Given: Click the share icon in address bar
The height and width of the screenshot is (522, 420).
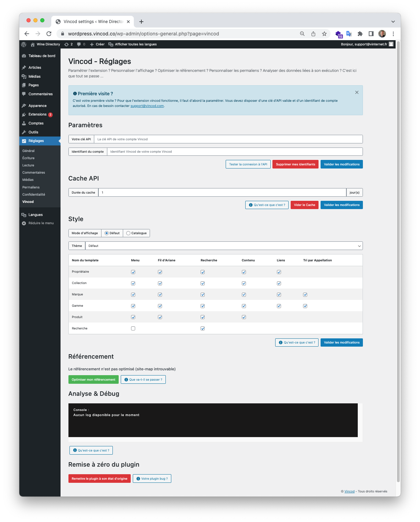Looking at the screenshot, I should pos(313,34).
